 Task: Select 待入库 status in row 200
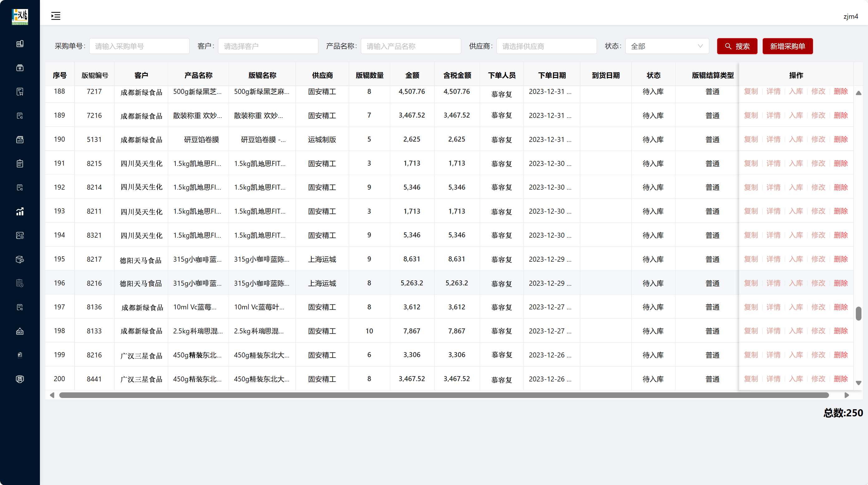653,379
